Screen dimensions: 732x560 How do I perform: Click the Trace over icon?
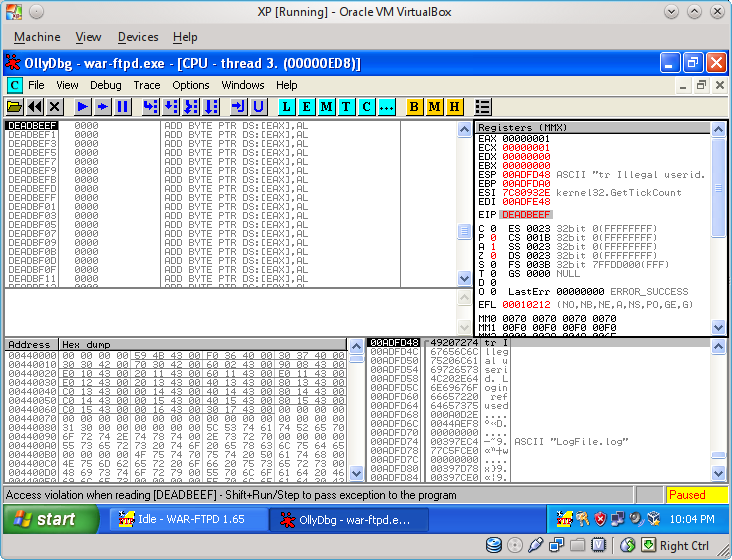pyautogui.click(x=211, y=107)
